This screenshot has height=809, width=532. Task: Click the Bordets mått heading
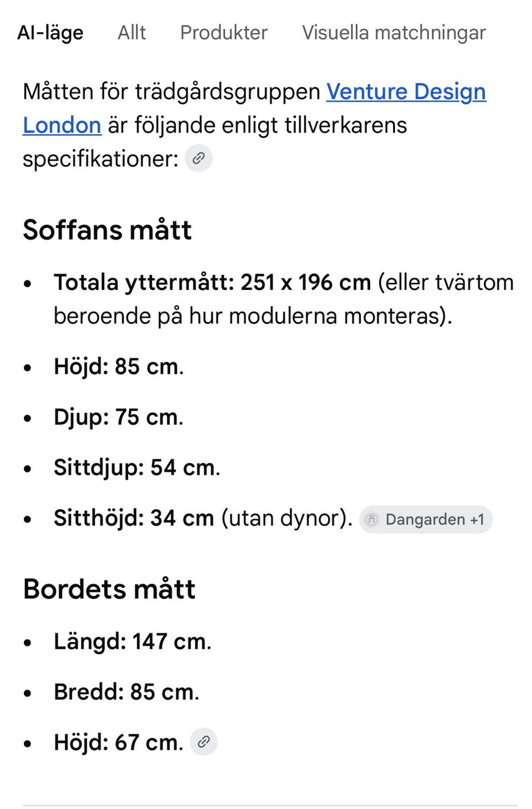(109, 588)
